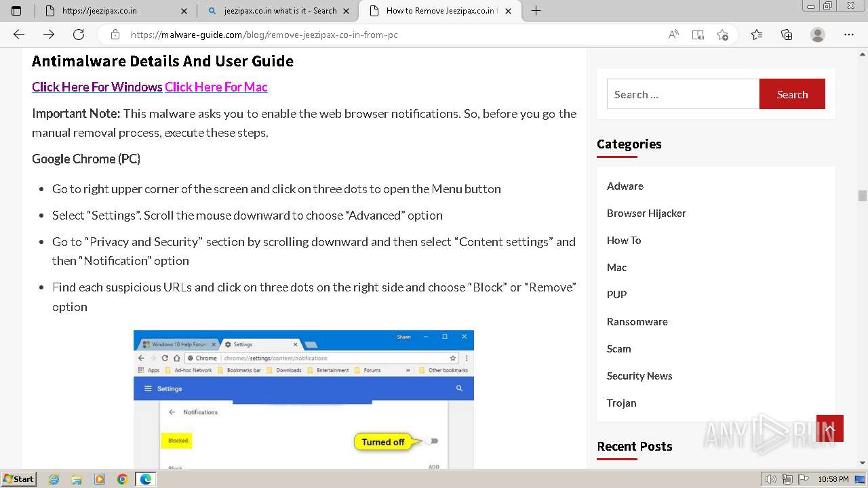This screenshot has width=868, height=488.
Task: Click in the Search text field
Action: tap(683, 94)
